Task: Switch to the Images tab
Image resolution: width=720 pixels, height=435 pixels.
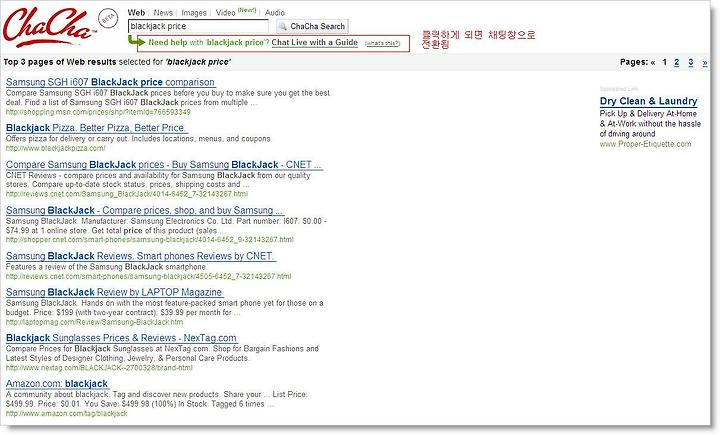Action: (x=194, y=13)
